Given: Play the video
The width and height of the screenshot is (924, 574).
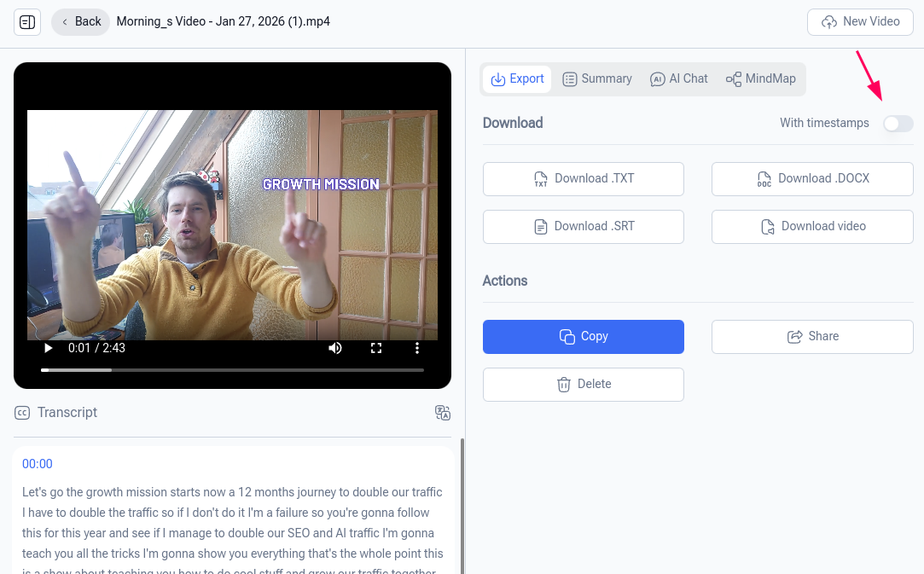Looking at the screenshot, I should [x=49, y=348].
